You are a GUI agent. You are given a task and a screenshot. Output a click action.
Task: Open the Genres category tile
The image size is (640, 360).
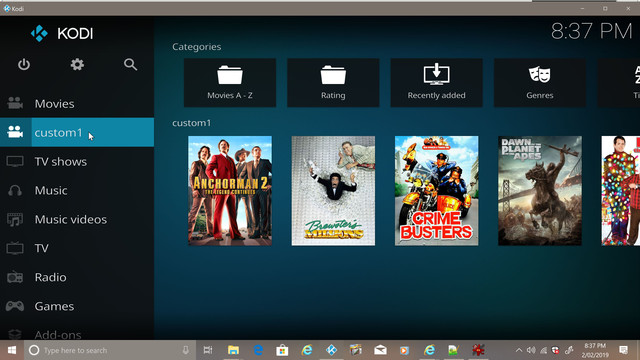(x=540, y=83)
